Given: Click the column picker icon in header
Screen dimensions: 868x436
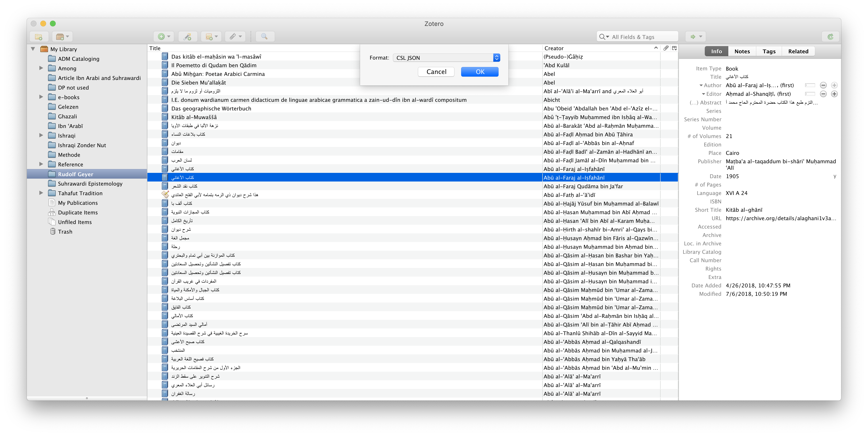Looking at the screenshot, I should pyautogui.click(x=674, y=48).
